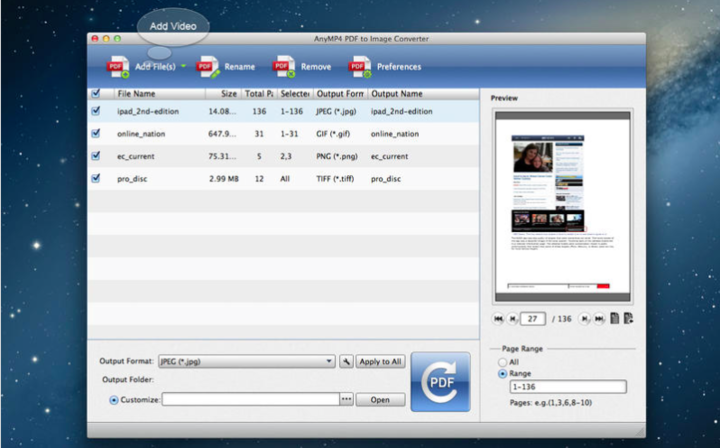Sort by the File Name column header
The height and width of the screenshot is (448, 720).
(x=159, y=94)
